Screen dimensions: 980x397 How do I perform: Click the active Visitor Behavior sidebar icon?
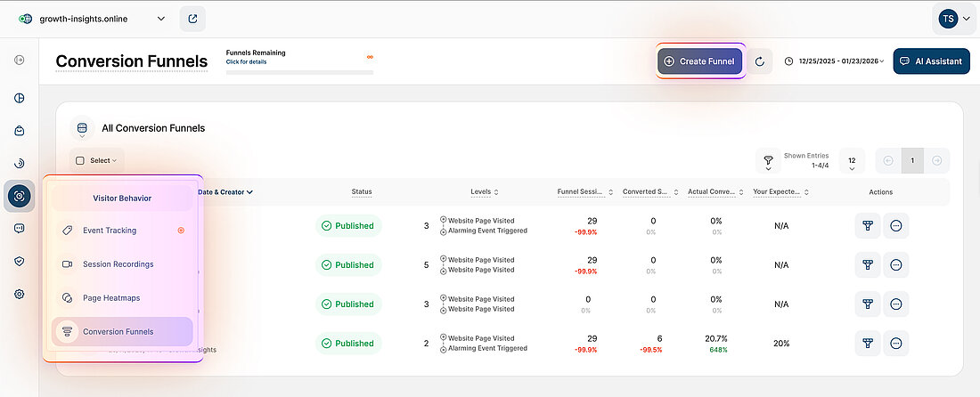[x=19, y=196]
